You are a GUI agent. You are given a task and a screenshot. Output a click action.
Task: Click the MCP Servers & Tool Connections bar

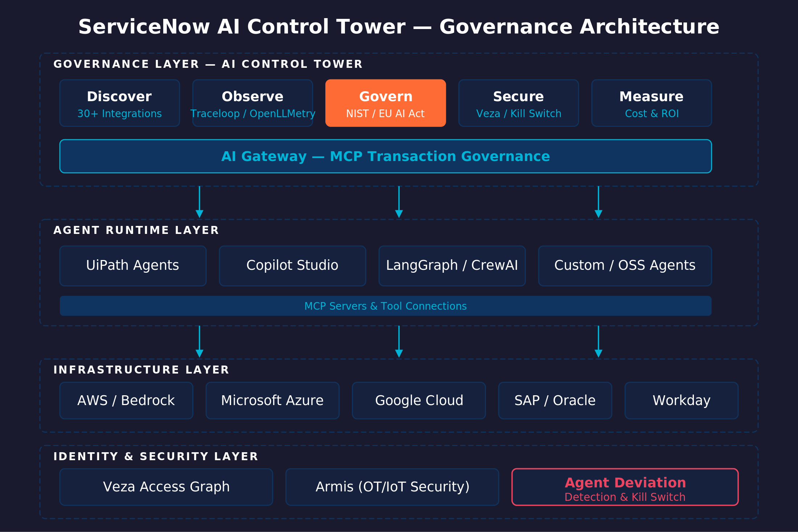pyautogui.click(x=386, y=306)
